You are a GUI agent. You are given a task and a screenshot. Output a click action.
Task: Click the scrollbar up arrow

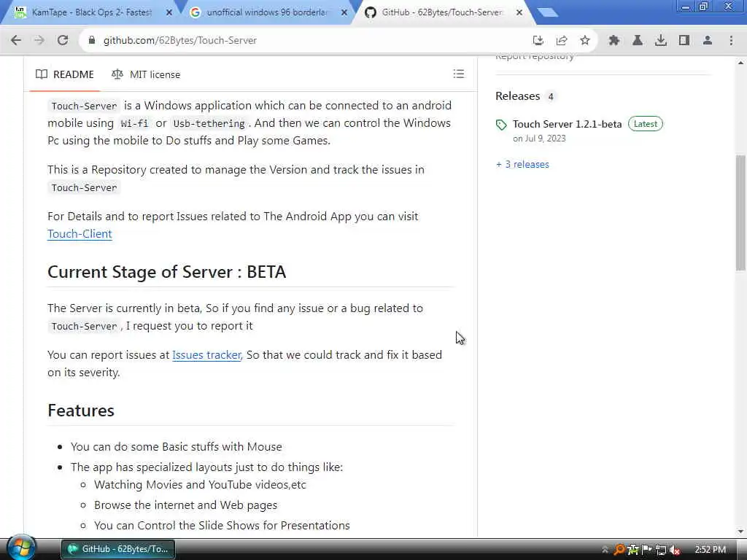tap(740, 63)
